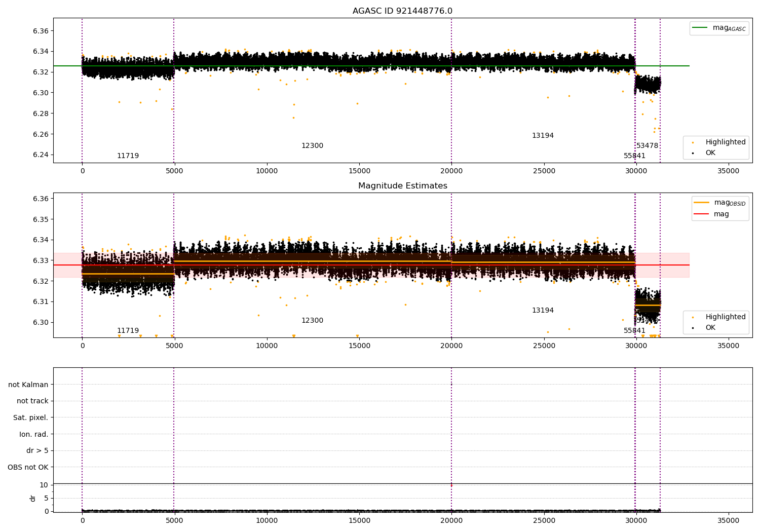
Task: Click the 'Magnitude Estimates' plot title
Action: pyautogui.click(x=402, y=186)
